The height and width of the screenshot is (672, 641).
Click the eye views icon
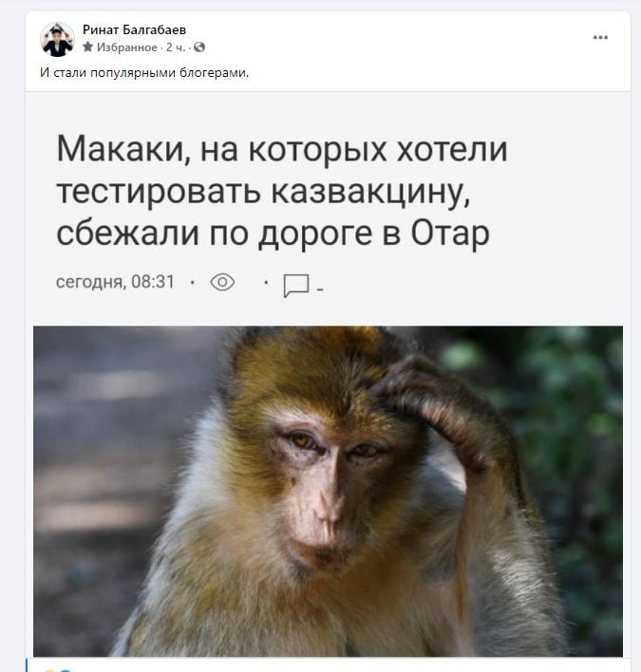tap(222, 282)
